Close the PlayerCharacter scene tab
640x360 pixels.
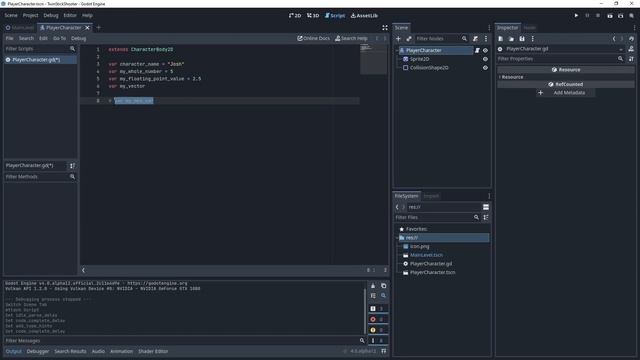(x=87, y=28)
